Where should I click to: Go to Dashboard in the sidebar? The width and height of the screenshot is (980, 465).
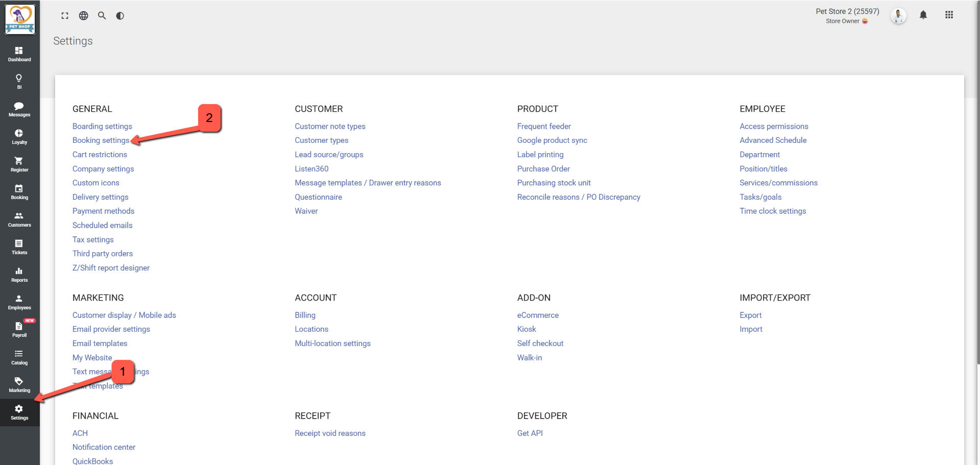point(19,54)
